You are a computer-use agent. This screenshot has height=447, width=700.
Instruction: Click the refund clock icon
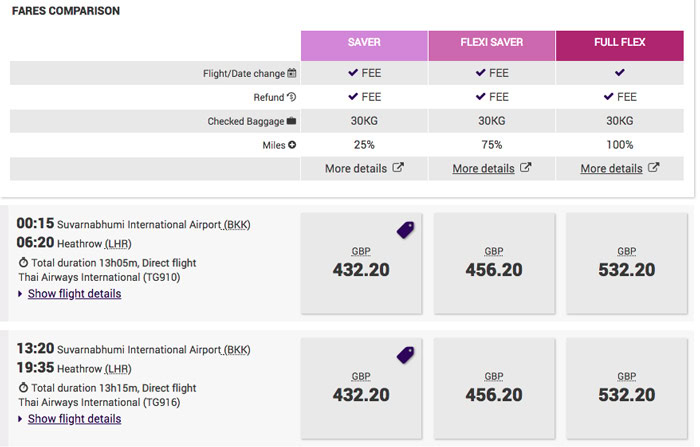[x=292, y=96]
